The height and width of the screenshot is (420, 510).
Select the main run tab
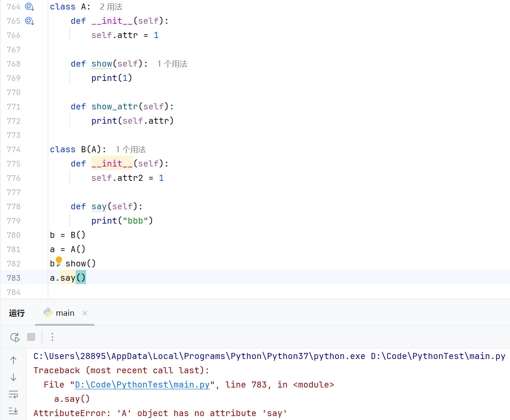pyautogui.click(x=65, y=313)
